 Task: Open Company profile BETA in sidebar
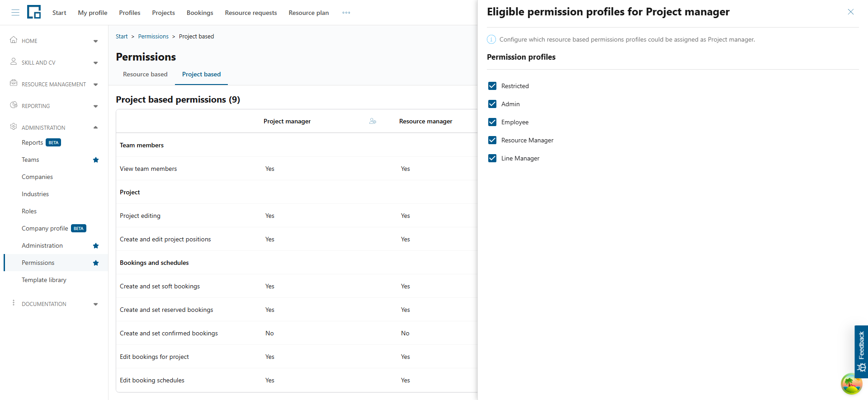tap(54, 228)
